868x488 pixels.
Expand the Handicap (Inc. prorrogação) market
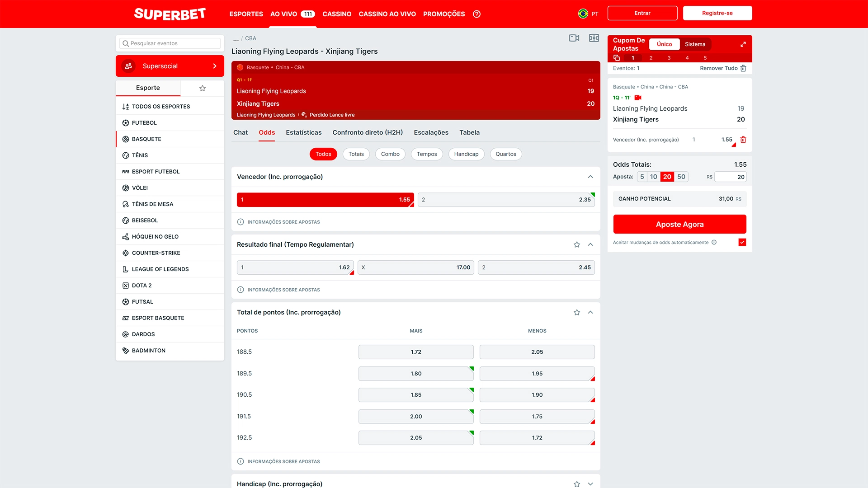tap(590, 484)
